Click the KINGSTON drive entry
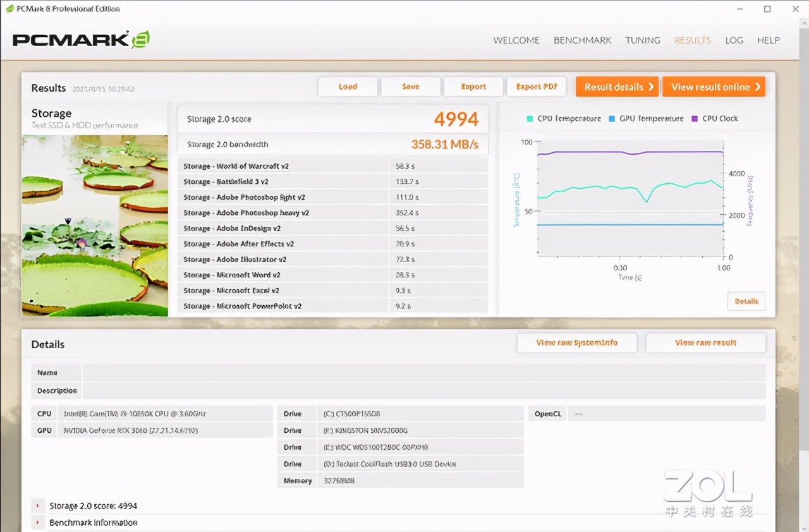The width and height of the screenshot is (809, 532). (x=420, y=430)
